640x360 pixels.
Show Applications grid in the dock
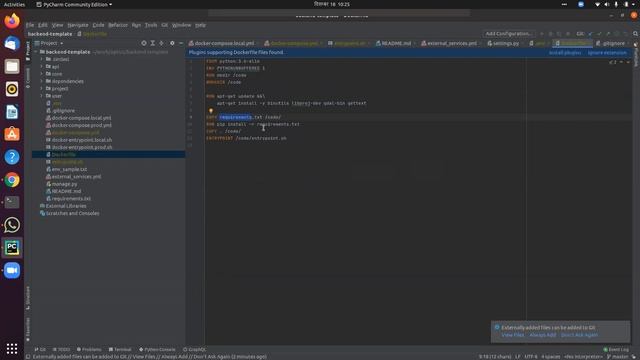coord(12,348)
